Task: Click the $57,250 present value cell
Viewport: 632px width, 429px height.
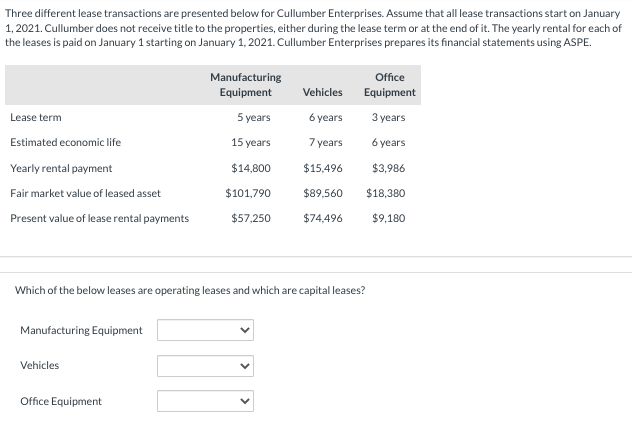Action: [251, 218]
